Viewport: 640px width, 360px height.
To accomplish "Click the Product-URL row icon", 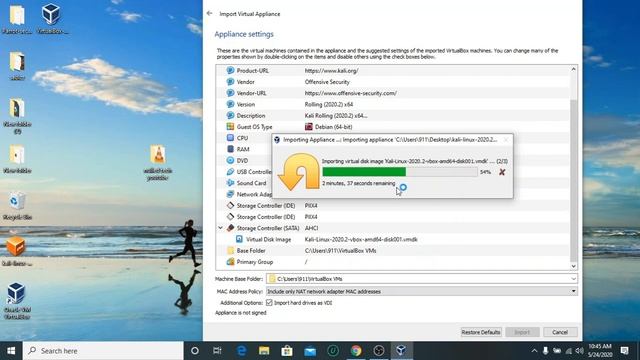I will point(230,71).
